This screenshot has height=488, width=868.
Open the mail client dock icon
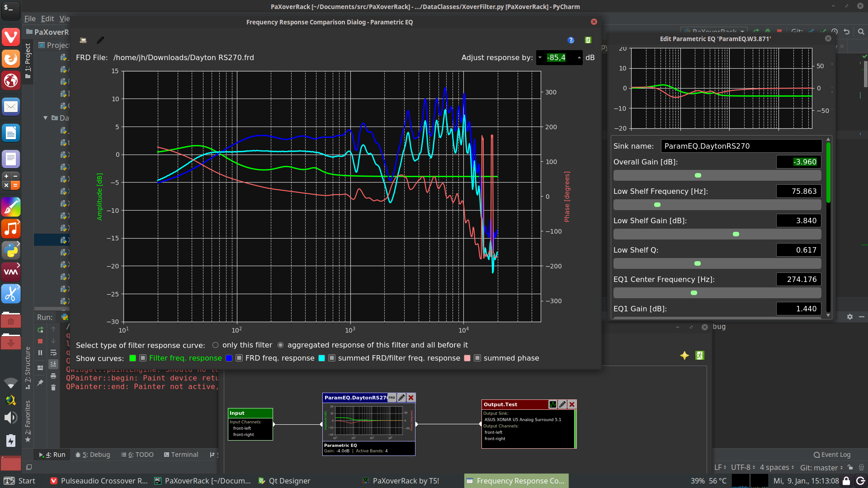point(11,107)
